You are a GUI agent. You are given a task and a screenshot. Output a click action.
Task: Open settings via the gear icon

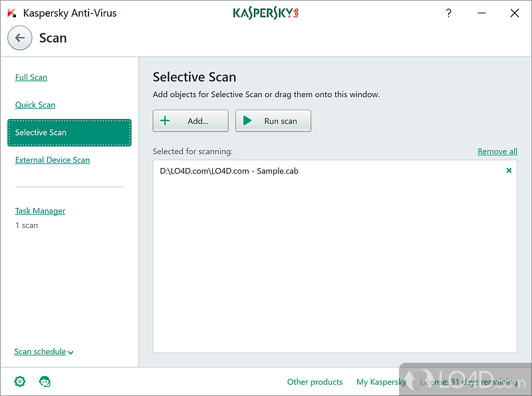click(20, 381)
